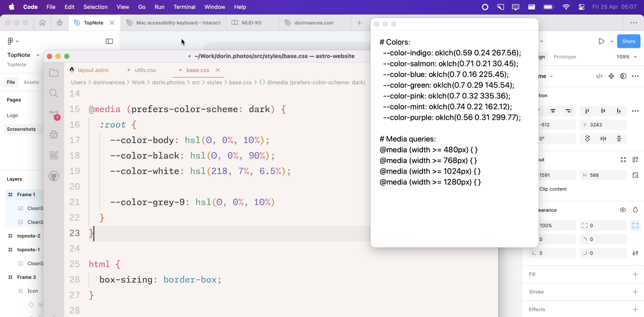Open the Explorer folder icon in VS Code

coord(54,73)
